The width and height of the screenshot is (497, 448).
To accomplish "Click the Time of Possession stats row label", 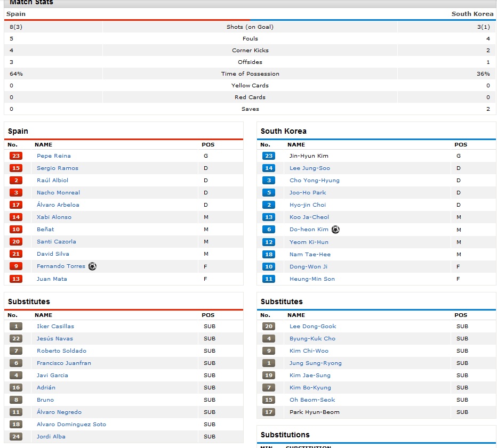I will 250,74.
